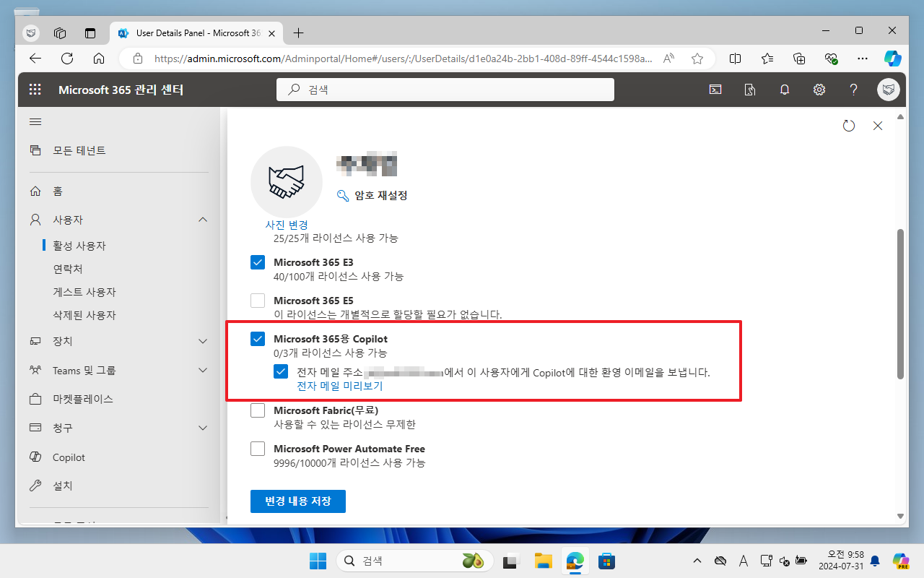The height and width of the screenshot is (578, 924).
Task: Open Copilot sidebar icon in Edge
Action: [893, 59]
